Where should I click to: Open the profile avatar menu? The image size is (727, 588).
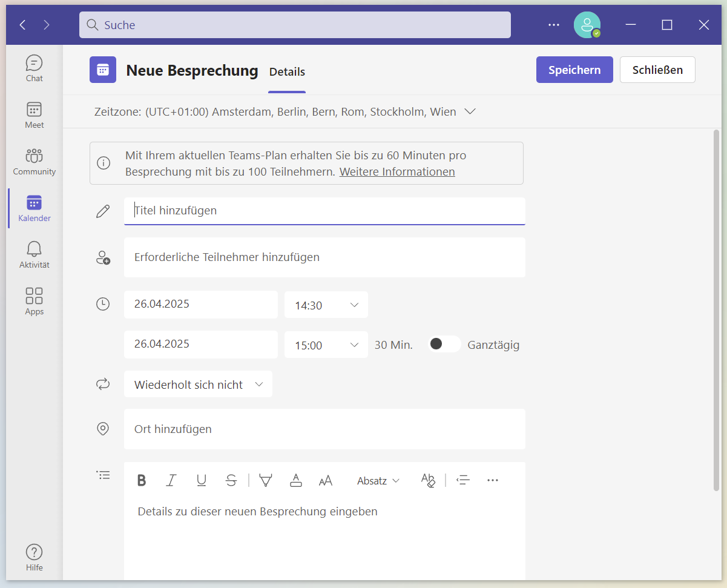point(587,25)
